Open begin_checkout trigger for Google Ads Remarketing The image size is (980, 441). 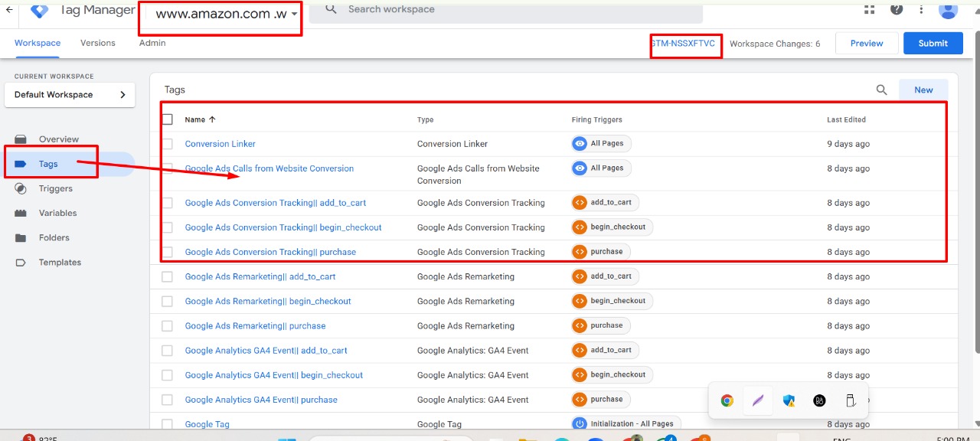(x=612, y=301)
